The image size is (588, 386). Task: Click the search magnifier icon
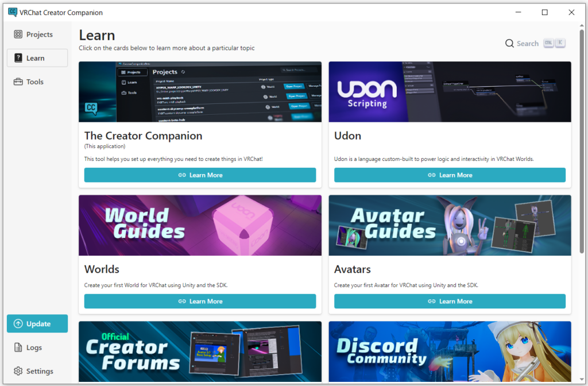click(x=509, y=44)
